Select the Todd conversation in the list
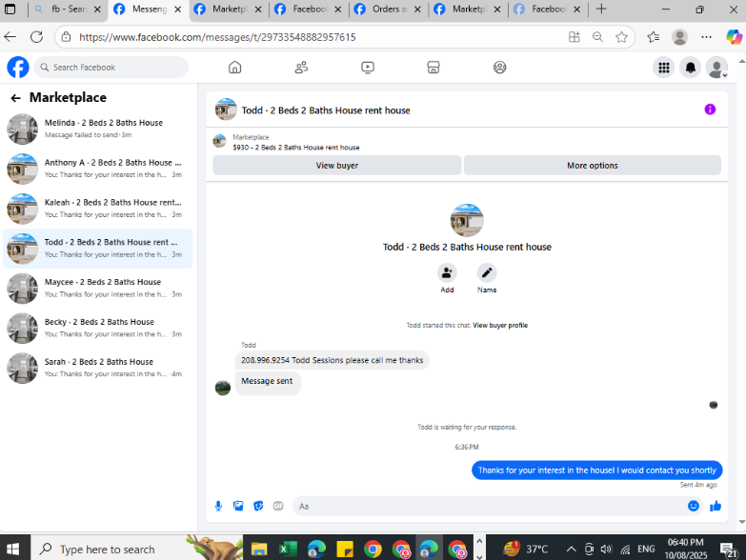The image size is (746, 560). (98, 249)
